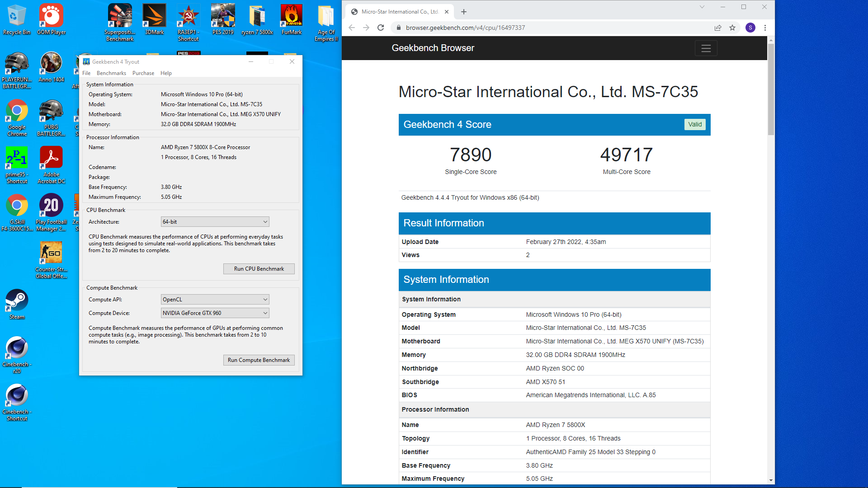Open the Recycle Bin desktop icon

pyautogui.click(x=17, y=20)
